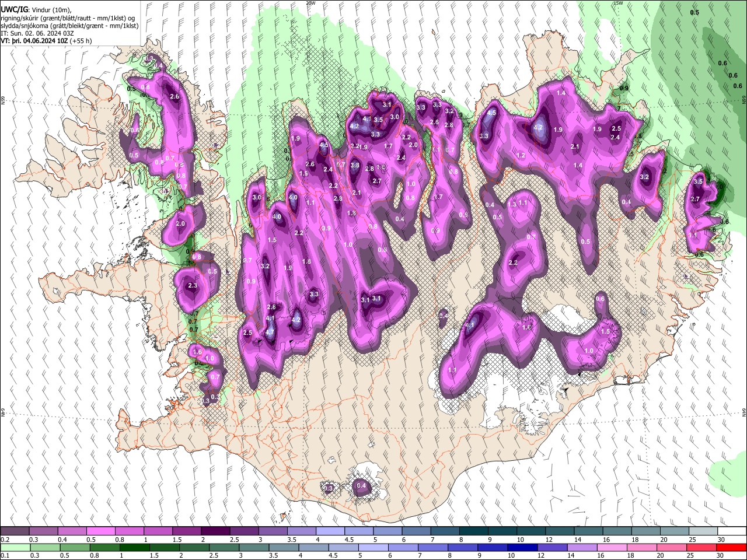Image resolution: width=747 pixels, height=560 pixels.
Task: Click the '1.5' value near the southeast glacier
Action: click(x=605, y=331)
